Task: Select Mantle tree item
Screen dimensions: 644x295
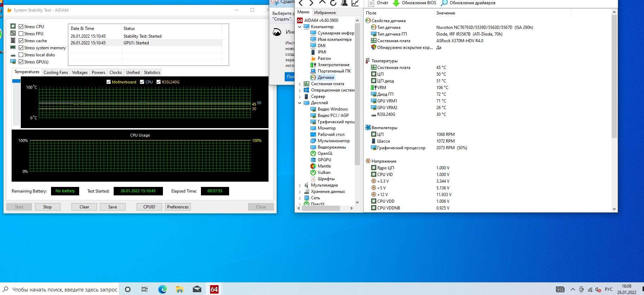Action: (321, 166)
